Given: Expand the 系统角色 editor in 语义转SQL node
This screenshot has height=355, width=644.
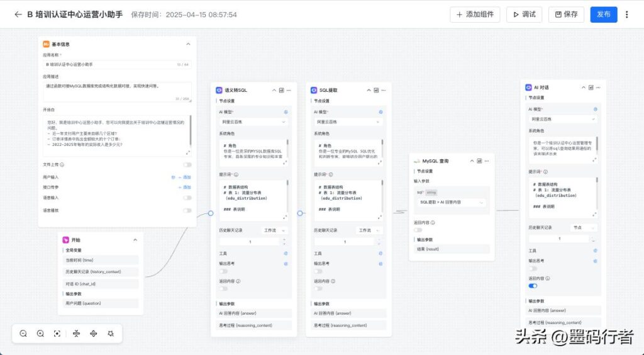Looking at the screenshot, I should click(284, 162).
